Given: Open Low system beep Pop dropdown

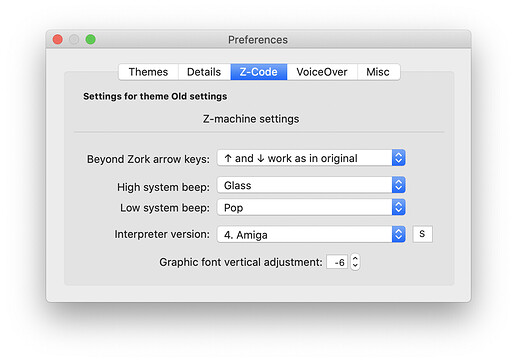Looking at the screenshot, I should point(311,208).
